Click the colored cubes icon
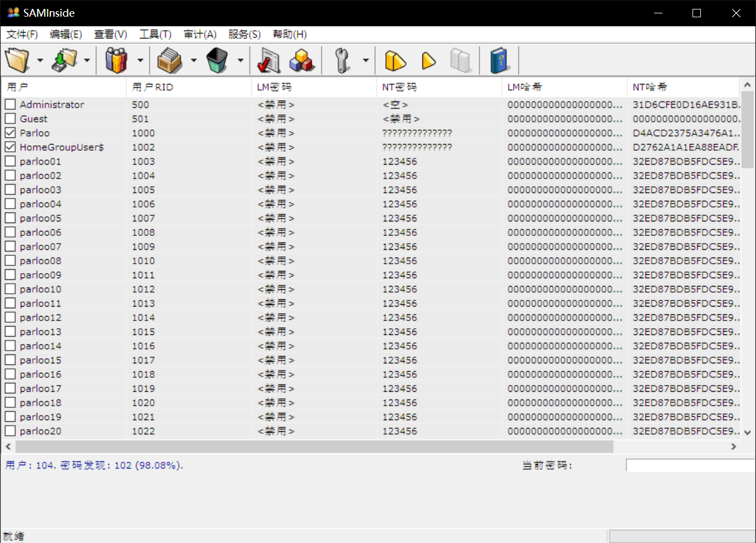 coord(301,60)
